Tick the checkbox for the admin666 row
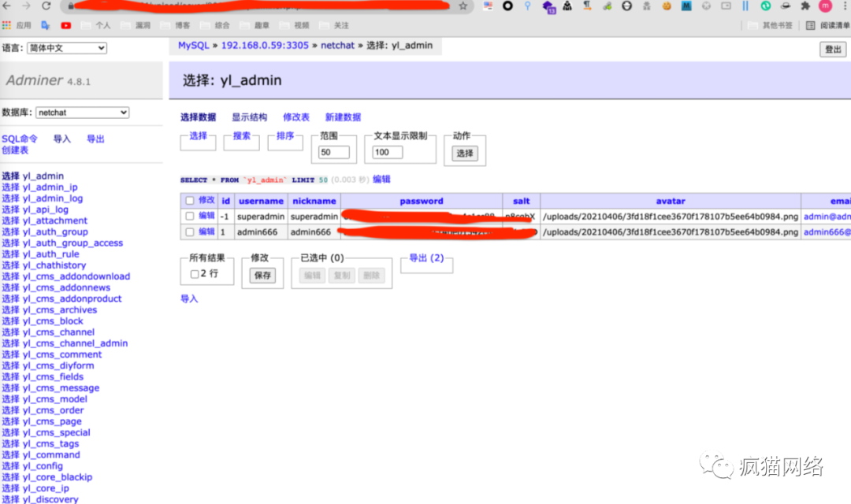The height and width of the screenshot is (504, 851). tap(189, 232)
